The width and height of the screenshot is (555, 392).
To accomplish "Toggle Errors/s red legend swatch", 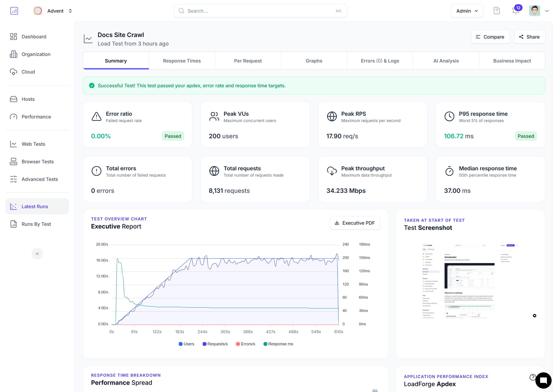I will click(x=238, y=344).
